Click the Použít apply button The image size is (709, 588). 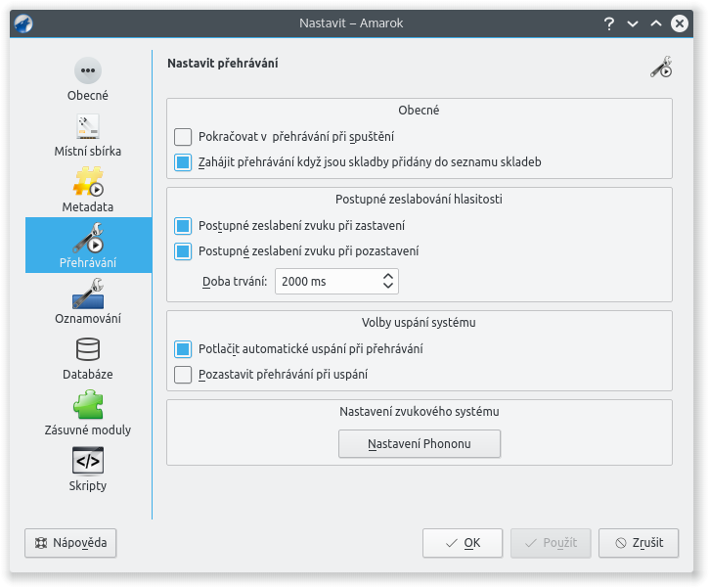(x=551, y=543)
